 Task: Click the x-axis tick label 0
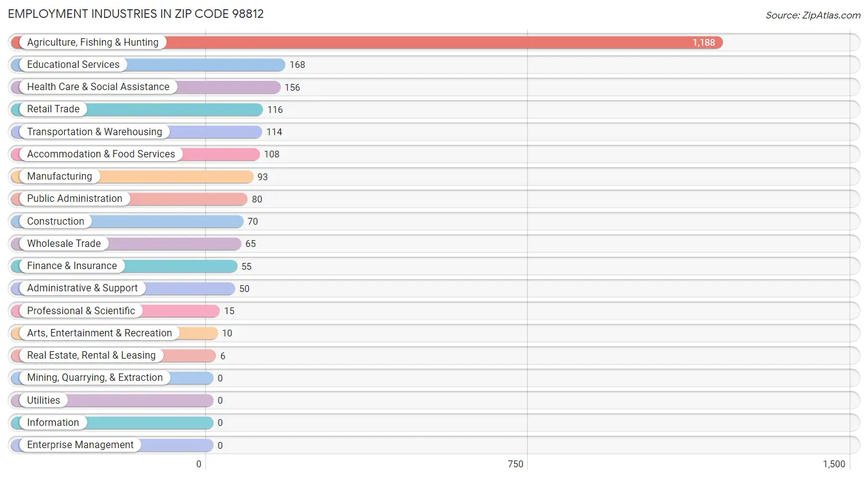[x=199, y=464]
